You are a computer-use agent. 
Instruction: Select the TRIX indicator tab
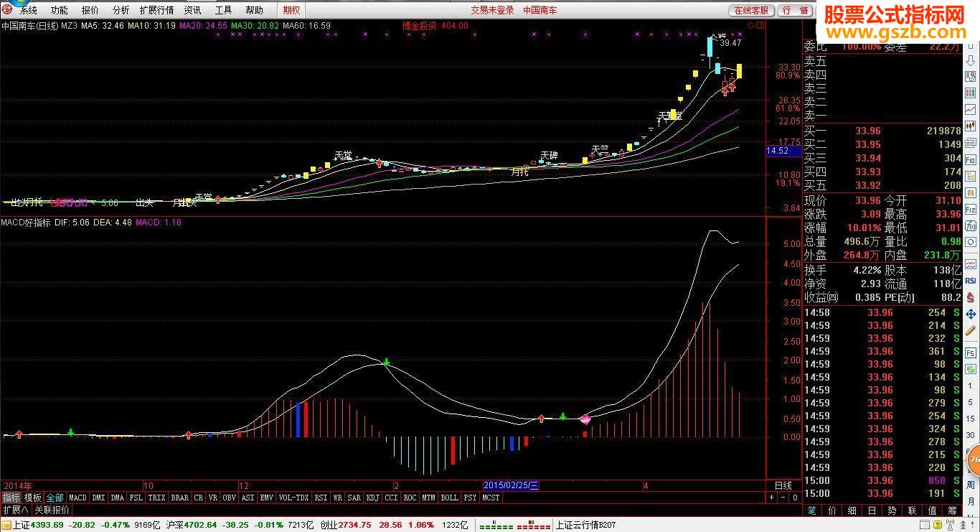point(156,498)
